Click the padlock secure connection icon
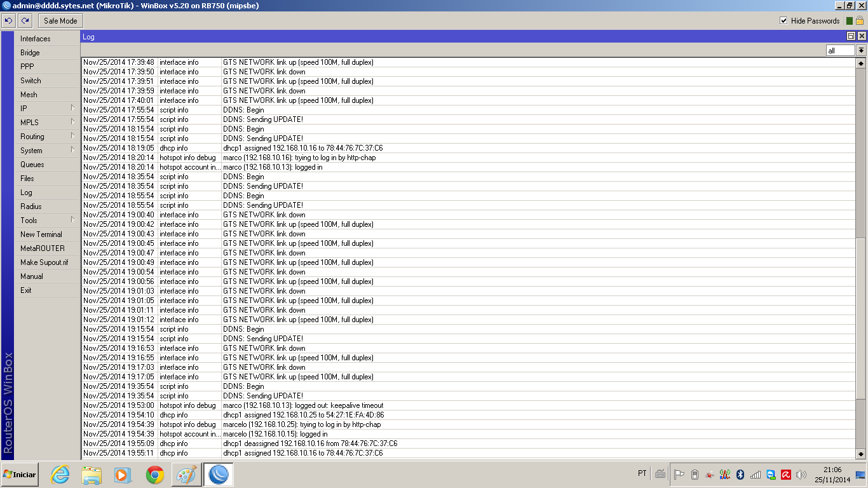The width and height of the screenshot is (868, 488). pyautogui.click(x=860, y=21)
